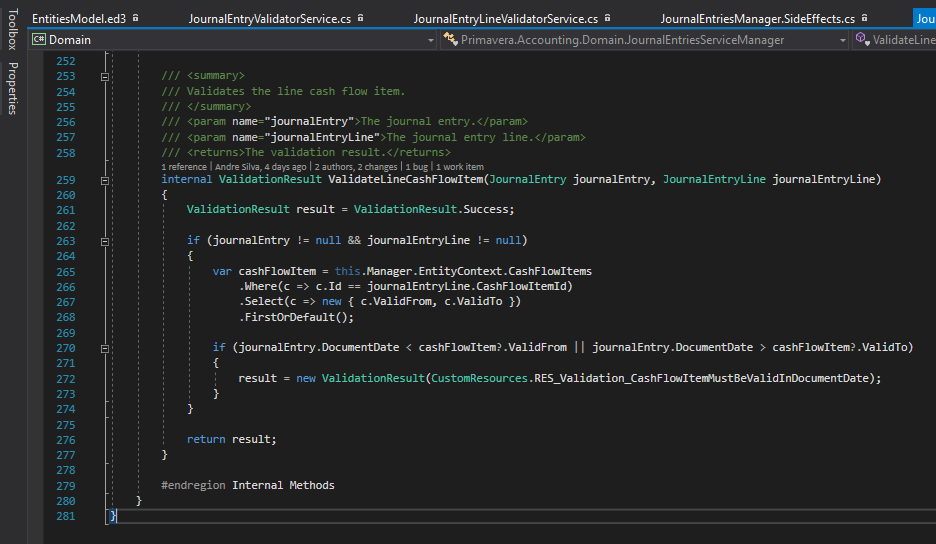Click pin icon on JournalEntryValidatorService.cs tab
The height and width of the screenshot is (544, 936).
(361, 18)
